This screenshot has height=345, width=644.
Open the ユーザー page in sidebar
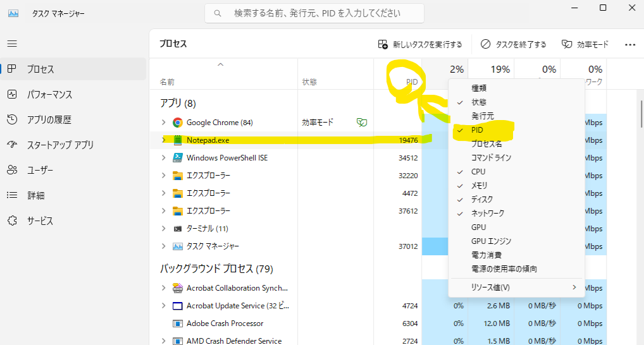[x=74, y=170]
